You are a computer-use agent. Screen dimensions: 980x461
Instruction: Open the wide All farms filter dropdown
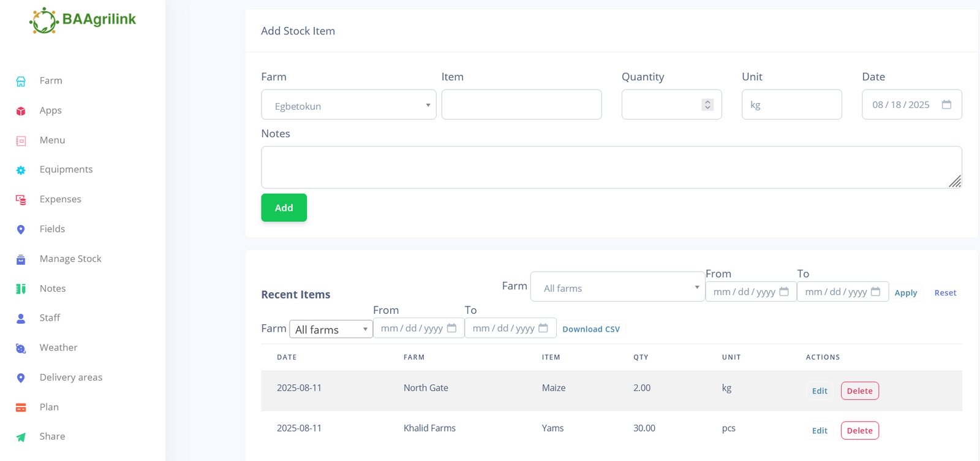point(617,287)
